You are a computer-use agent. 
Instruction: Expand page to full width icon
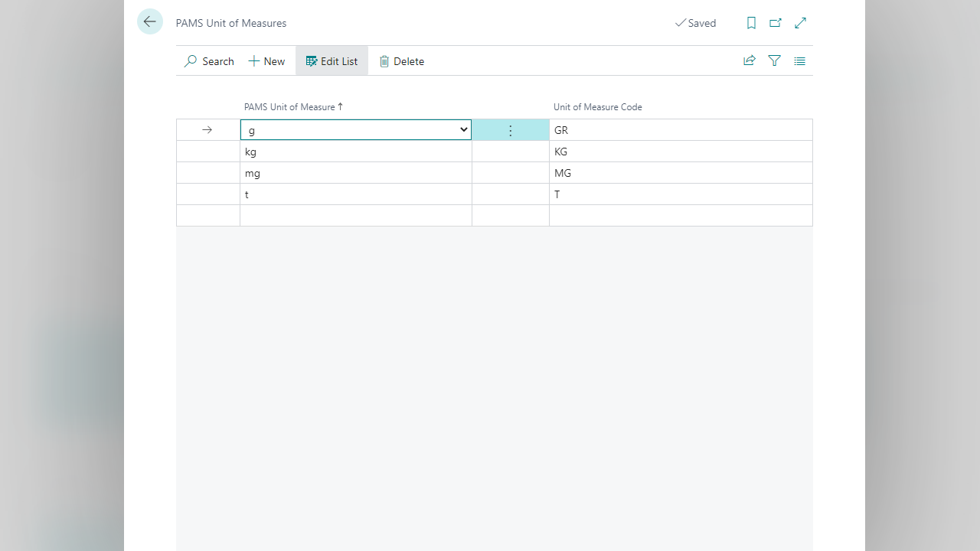[x=801, y=23]
